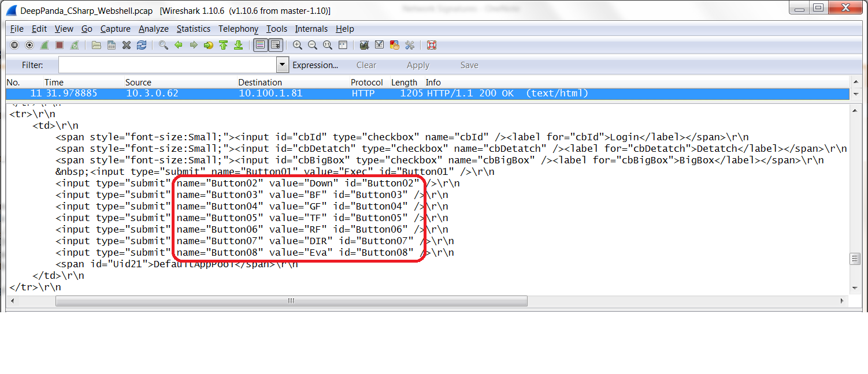Image resolution: width=868 pixels, height=374 pixels.
Task: Open Wireshark preferences with tools icon
Action: pos(410,45)
